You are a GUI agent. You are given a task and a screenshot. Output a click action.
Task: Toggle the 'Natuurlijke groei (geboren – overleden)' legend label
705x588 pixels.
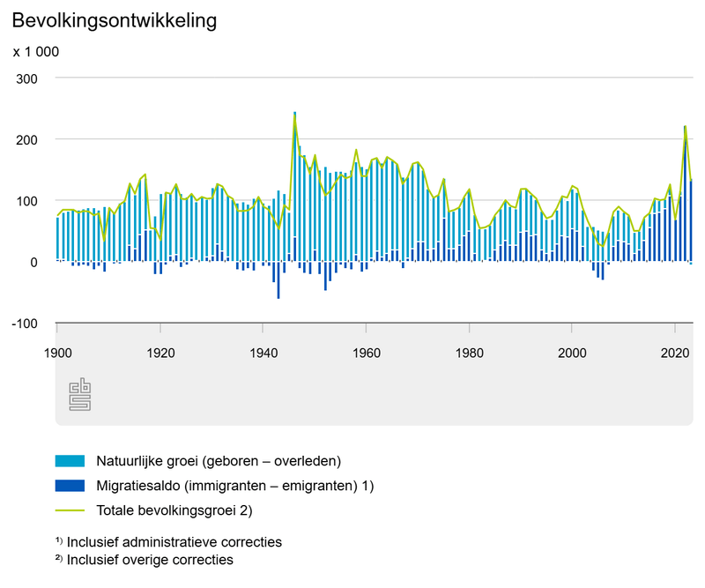point(219,461)
